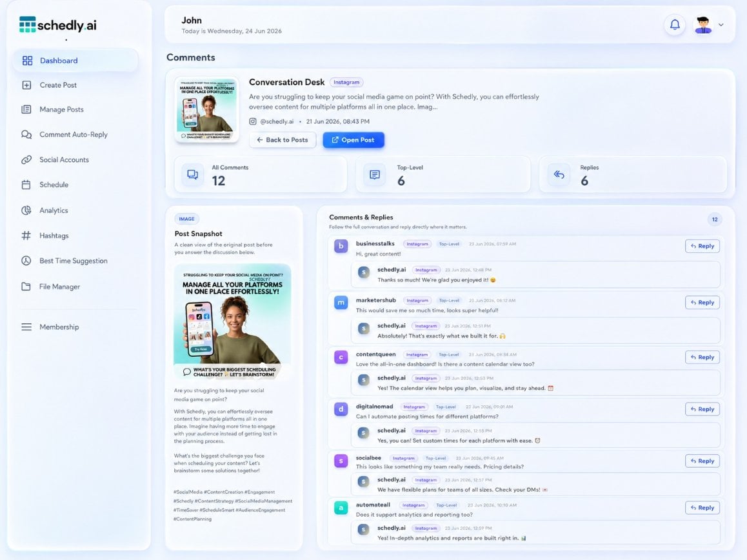Click the user avatar in header
747x560 pixels.
click(x=702, y=25)
